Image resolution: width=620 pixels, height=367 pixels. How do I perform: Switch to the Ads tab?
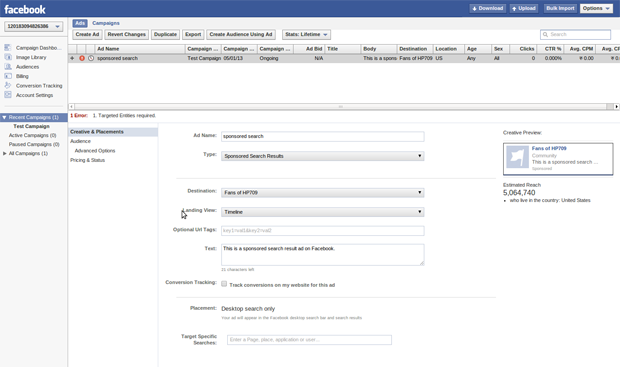tap(80, 23)
